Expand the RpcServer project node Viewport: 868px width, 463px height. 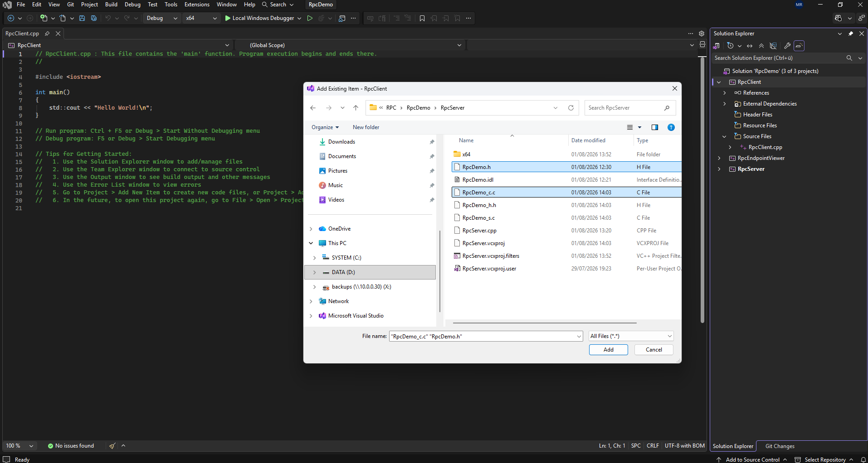(719, 169)
